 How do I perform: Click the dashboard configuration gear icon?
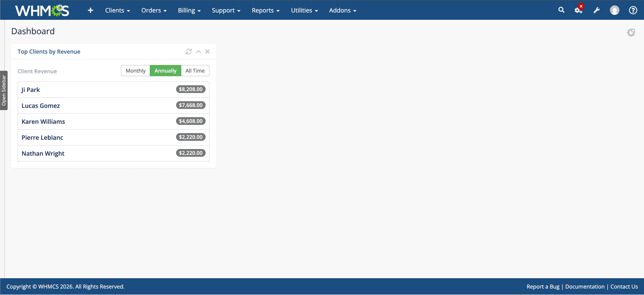point(631,32)
